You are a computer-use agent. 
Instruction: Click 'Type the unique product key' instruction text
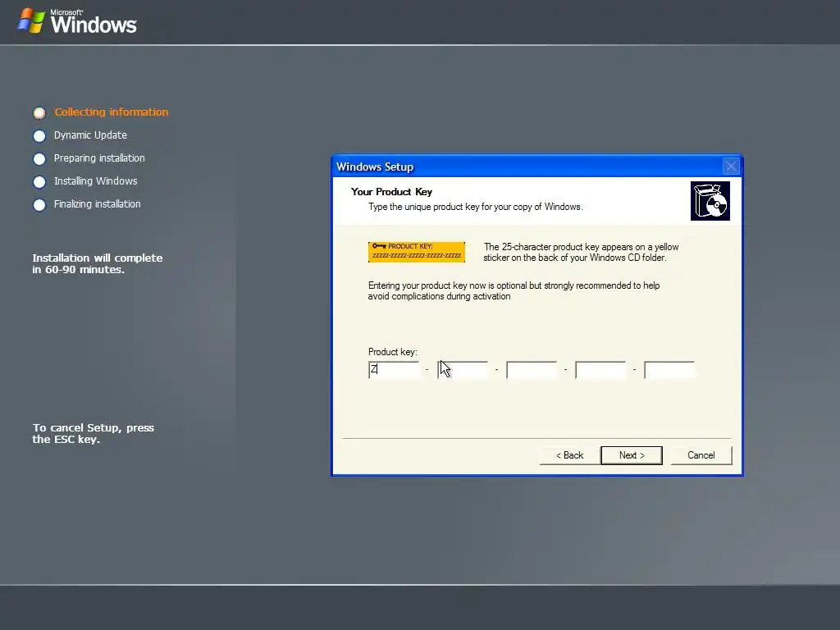click(x=476, y=207)
